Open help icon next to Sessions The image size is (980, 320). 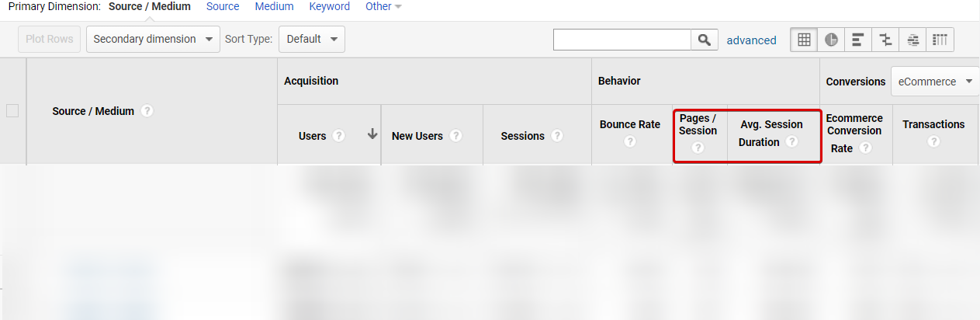pos(556,136)
